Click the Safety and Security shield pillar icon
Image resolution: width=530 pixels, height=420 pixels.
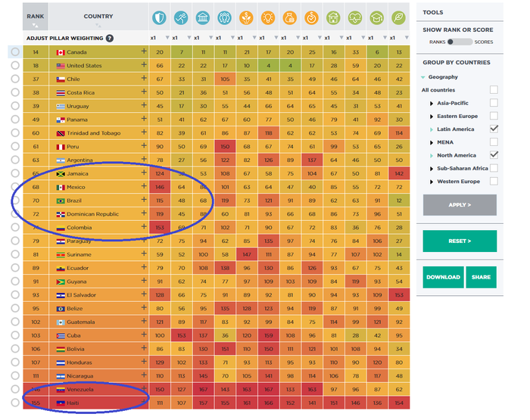(x=159, y=17)
